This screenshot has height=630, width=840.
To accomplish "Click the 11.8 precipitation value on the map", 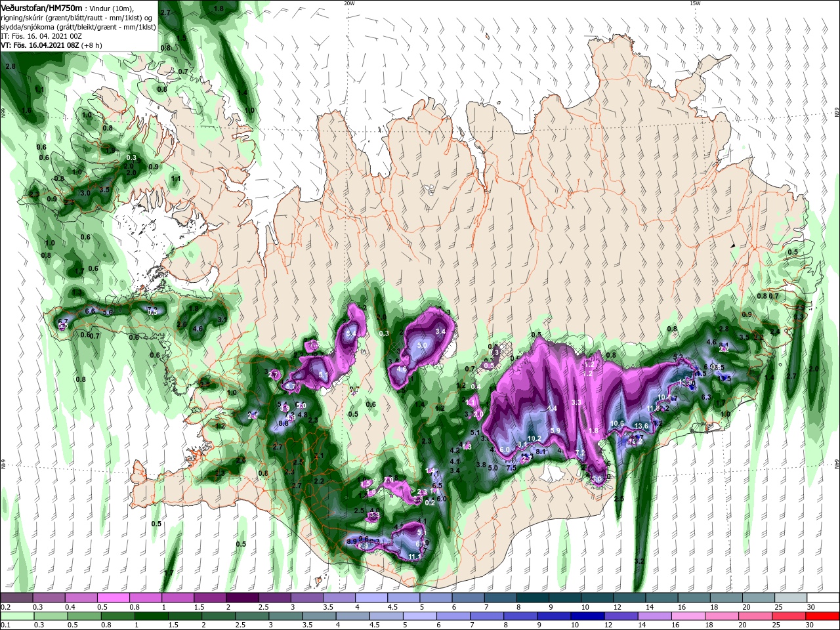I will coord(653,408).
